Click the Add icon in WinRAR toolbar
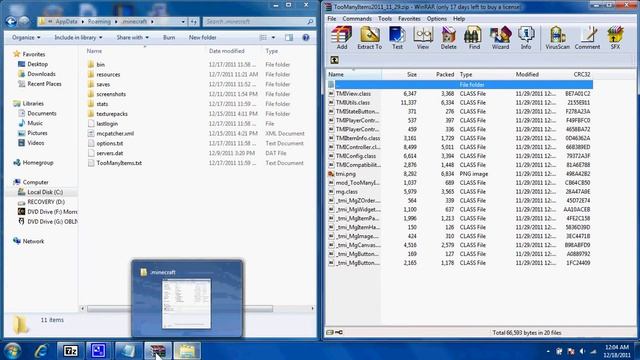Image resolution: width=640 pixels, height=360 pixels. coord(342,38)
